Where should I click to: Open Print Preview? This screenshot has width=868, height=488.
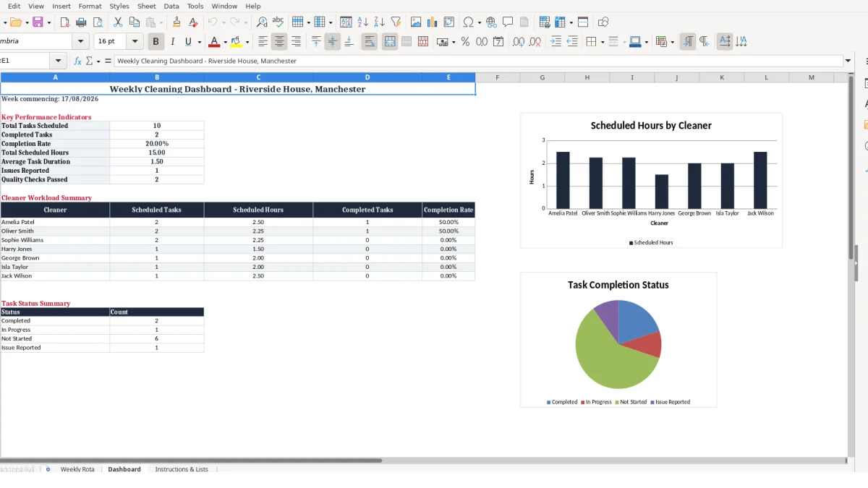tap(98, 22)
